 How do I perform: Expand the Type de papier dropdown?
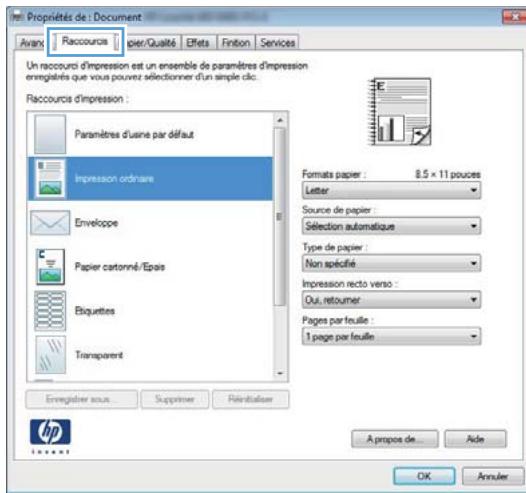click(391, 263)
